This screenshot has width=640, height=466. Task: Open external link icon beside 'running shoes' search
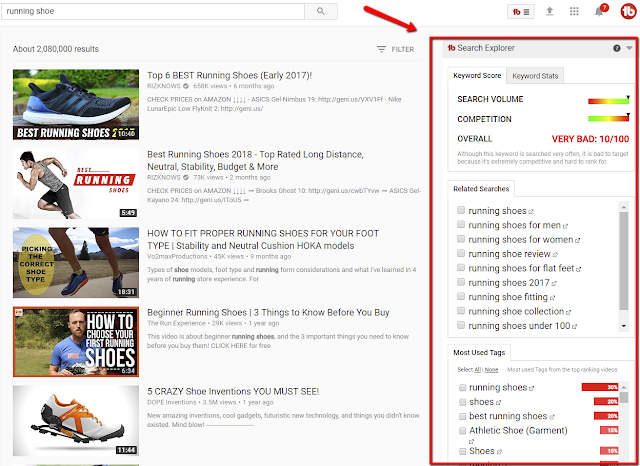coord(531,211)
